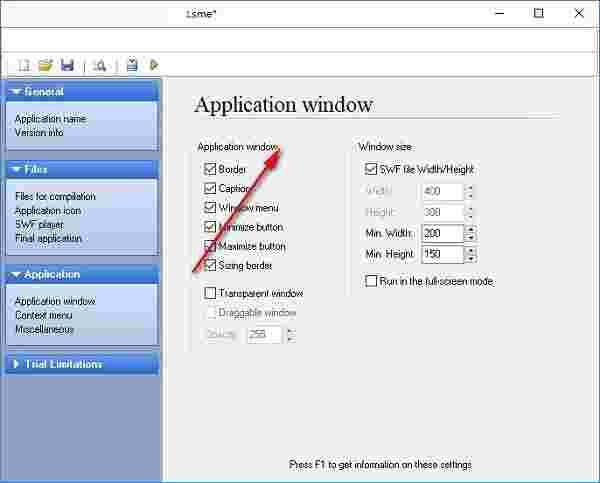Collapse the Application sidebar section
600x483 pixels.
coord(83,274)
